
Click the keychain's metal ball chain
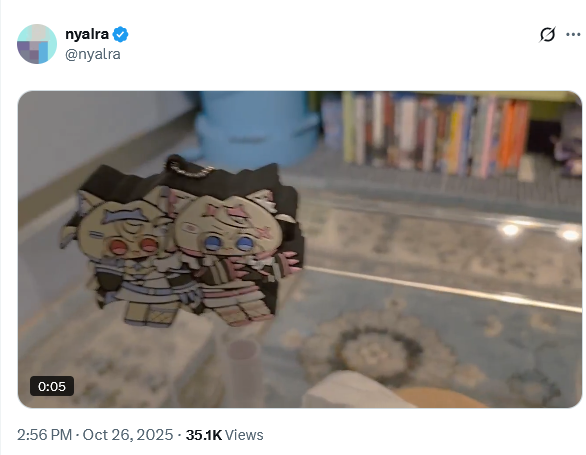click(190, 167)
